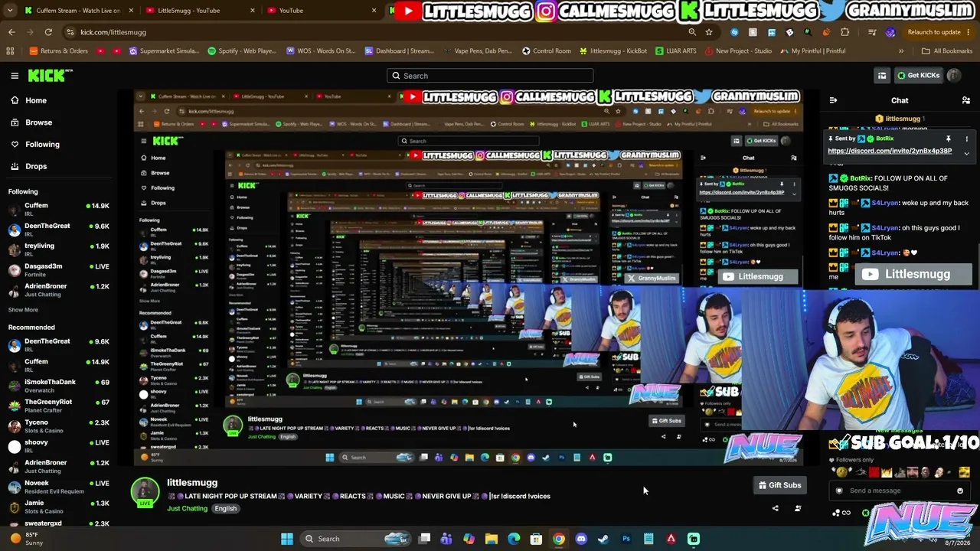The image size is (980, 551).
Task: Click the Send a message chat input
Action: pos(900,491)
